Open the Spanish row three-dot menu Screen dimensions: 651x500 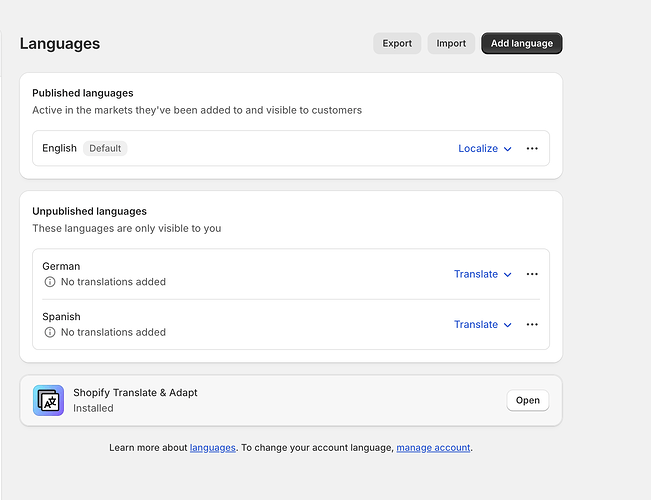532,324
